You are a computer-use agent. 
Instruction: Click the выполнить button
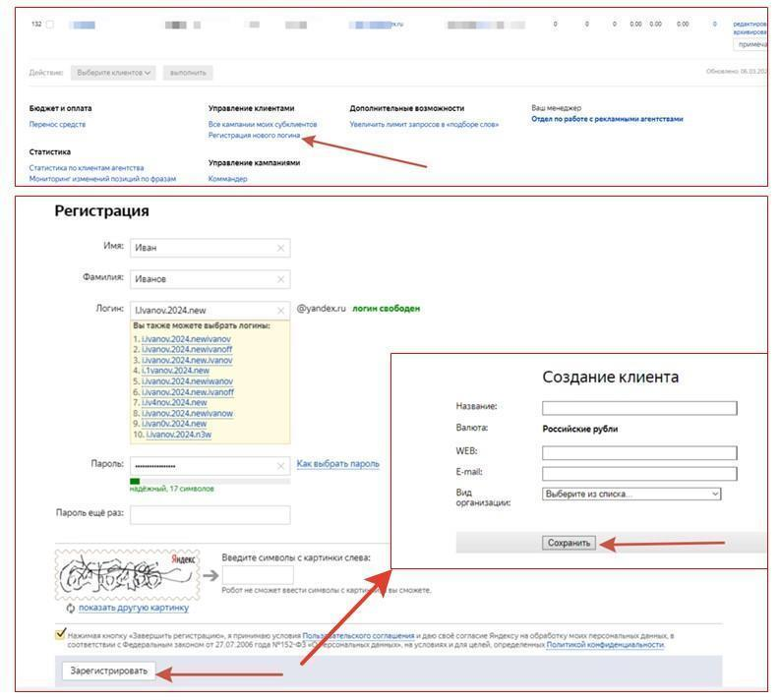(x=188, y=73)
